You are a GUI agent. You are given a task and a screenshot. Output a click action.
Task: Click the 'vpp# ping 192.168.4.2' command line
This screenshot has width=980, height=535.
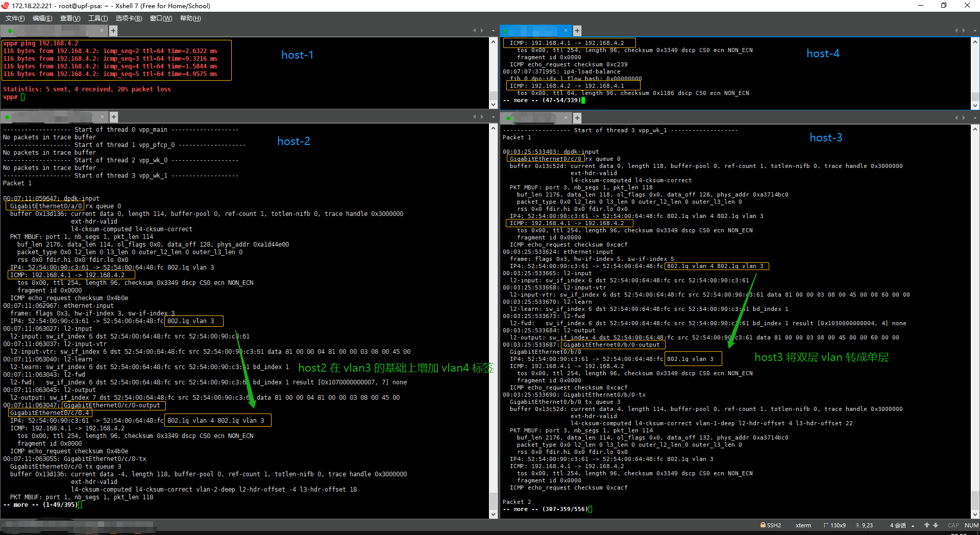click(x=41, y=43)
